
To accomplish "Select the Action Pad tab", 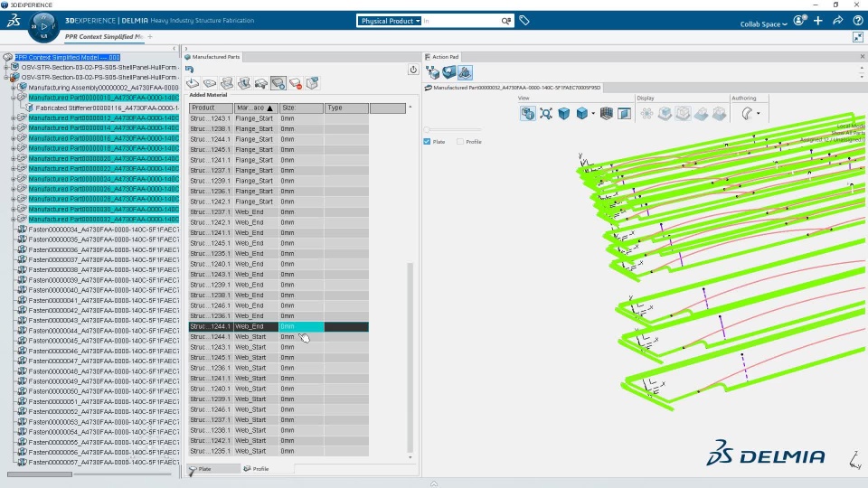I will [442, 56].
